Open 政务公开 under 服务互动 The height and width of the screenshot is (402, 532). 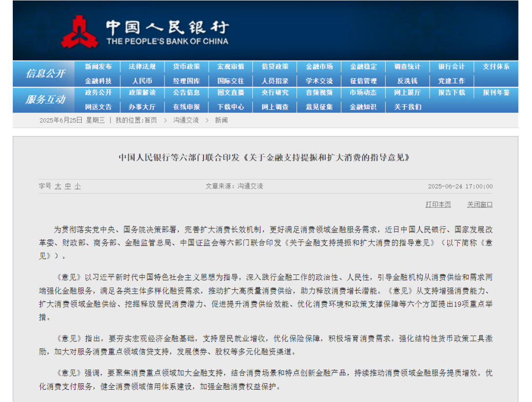point(99,92)
